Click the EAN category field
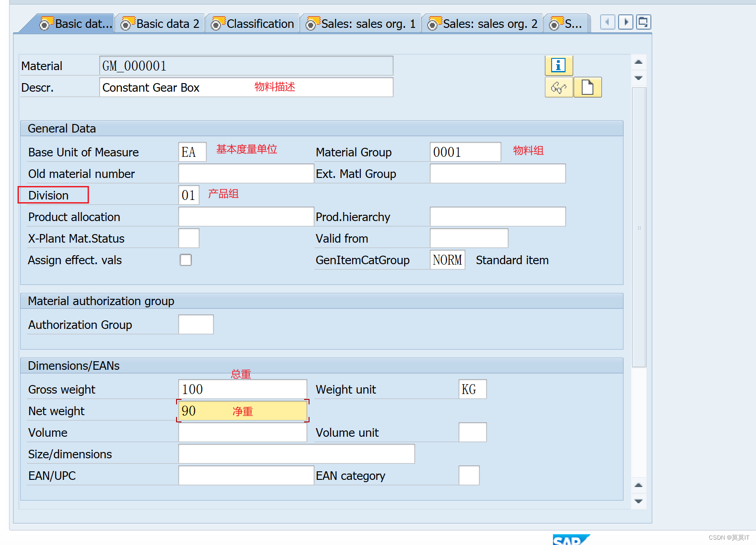Screen dimensions: 756x545 click(x=469, y=475)
